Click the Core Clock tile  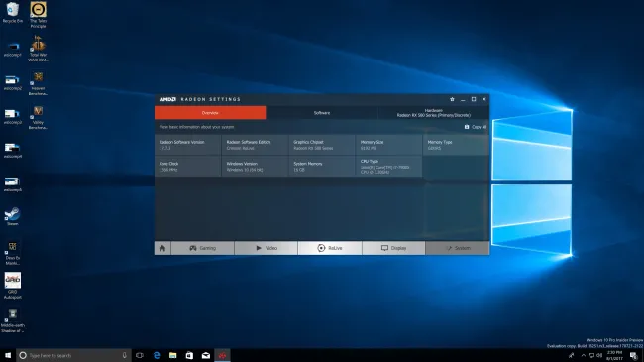[x=187, y=167]
